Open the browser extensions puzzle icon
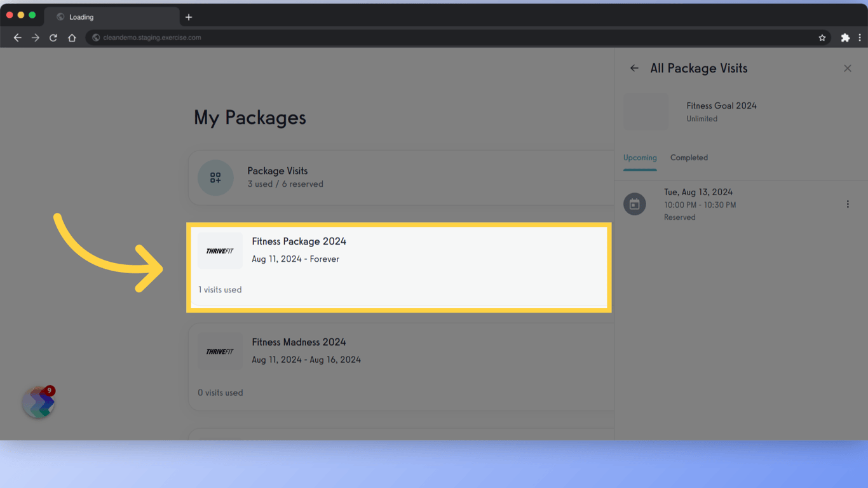Viewport: 868px width, 488px height. click(x=846, y=37)
